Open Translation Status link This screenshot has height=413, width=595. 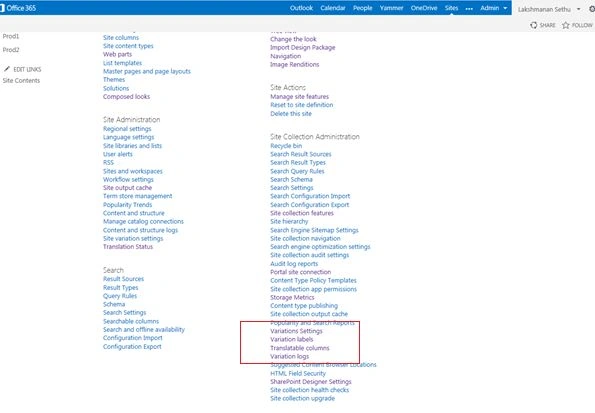[x=128, y=247]
